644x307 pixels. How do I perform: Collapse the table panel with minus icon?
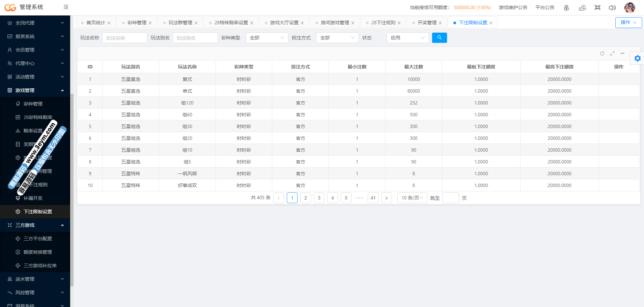click(622, 54)
